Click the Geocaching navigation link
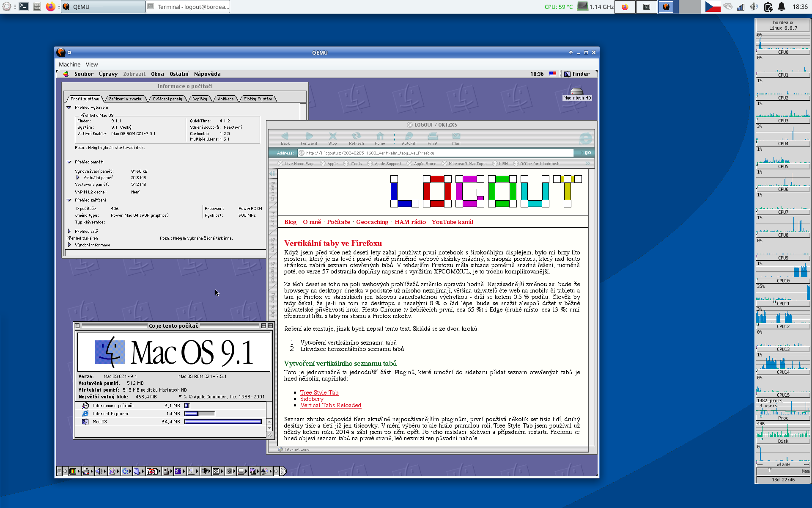This screenshot has width=812, height=508. click(372, 222)
